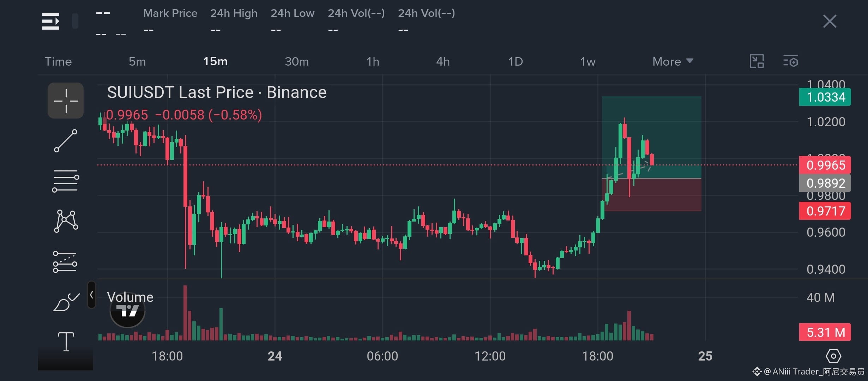Select the trend line drawing tool
This screenshot has width=868, height=381.
pyautogui.click(x=66, y=141)
